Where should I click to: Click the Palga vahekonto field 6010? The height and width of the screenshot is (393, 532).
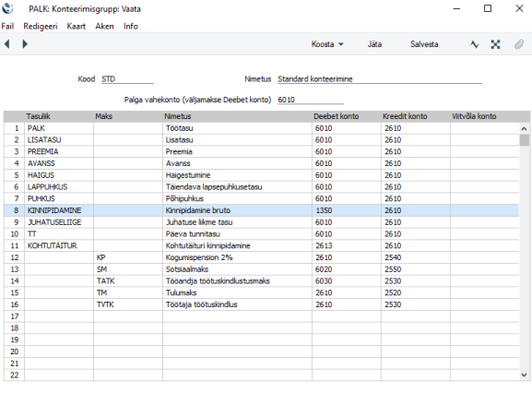[x=311, y=100]
